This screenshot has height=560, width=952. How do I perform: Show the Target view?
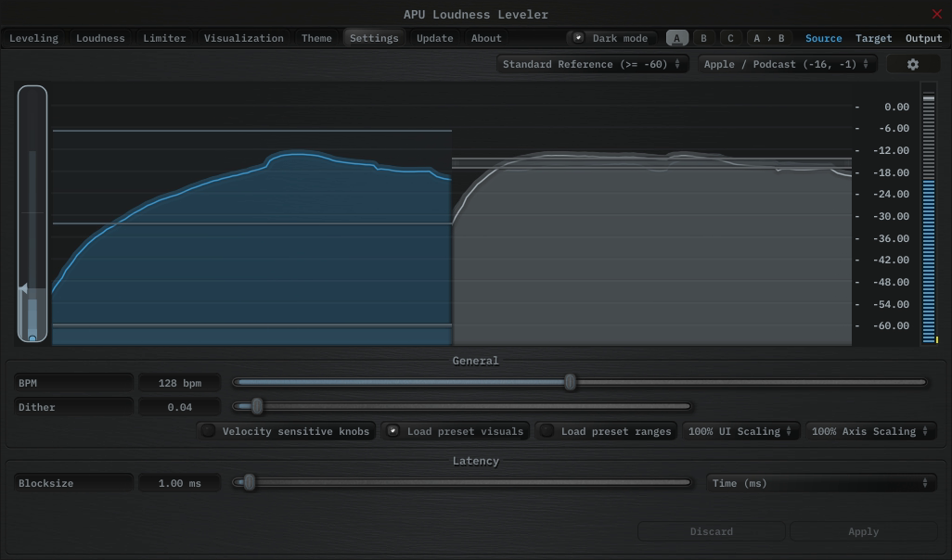point(873,38)
